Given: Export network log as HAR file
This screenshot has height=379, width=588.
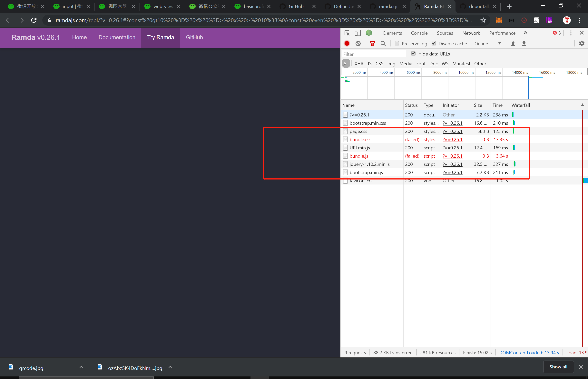Looking at the screenshot, I should 524,43.
